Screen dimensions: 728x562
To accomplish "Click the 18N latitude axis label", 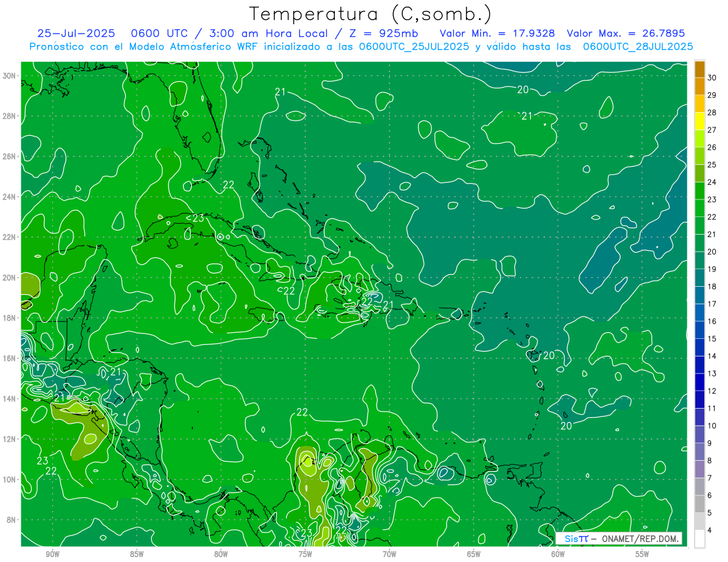I will pyautogui.click(x=9, y=318).
